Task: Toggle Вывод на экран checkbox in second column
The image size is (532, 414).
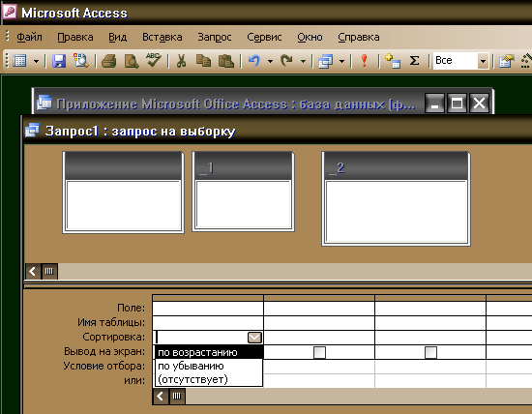Action: [319, 352]
